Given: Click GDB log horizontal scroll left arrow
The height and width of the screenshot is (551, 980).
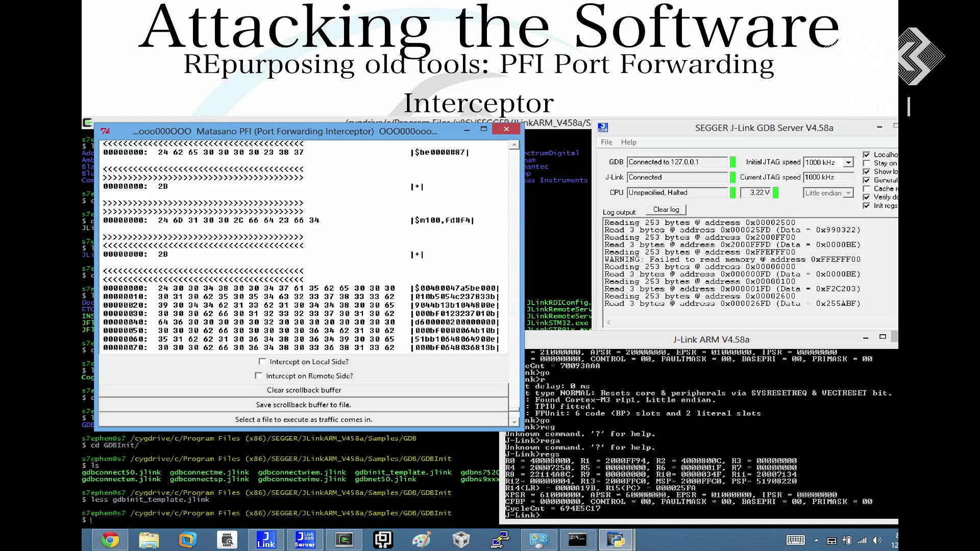Looking at the screenshot, I should 608,322.
